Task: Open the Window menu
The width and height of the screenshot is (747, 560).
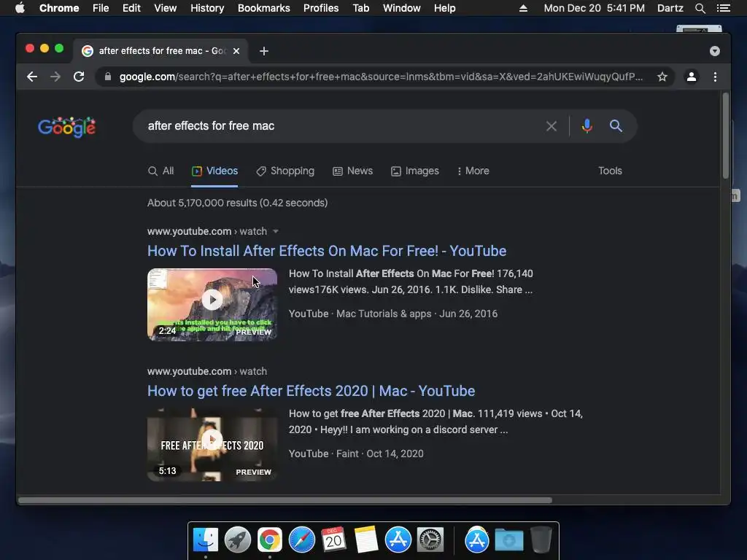Action: point(402,8)
